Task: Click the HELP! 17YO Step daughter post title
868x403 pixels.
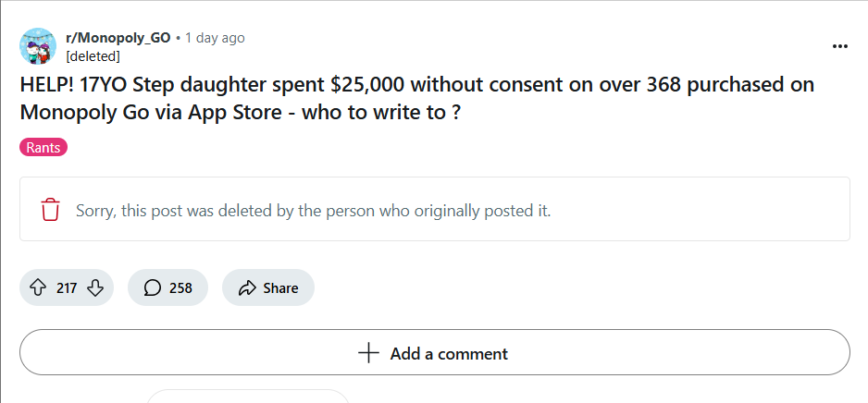Action: 416,99
